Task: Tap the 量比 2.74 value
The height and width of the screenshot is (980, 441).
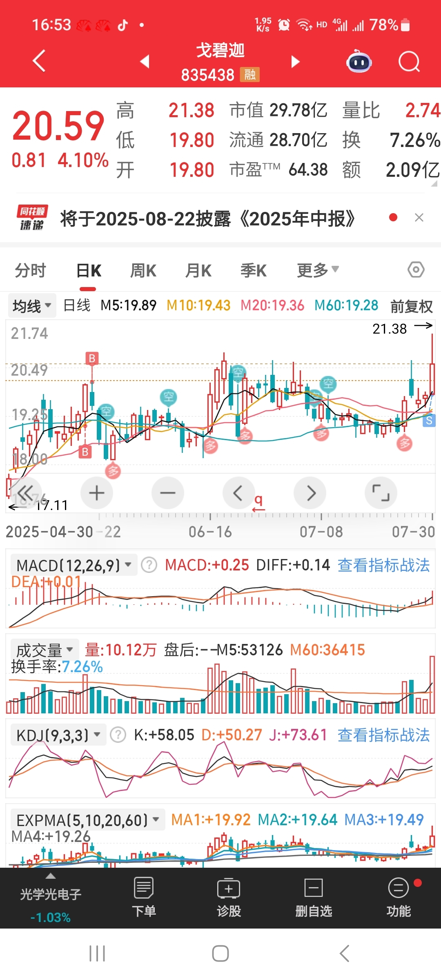Action: [x=422, y=110]
